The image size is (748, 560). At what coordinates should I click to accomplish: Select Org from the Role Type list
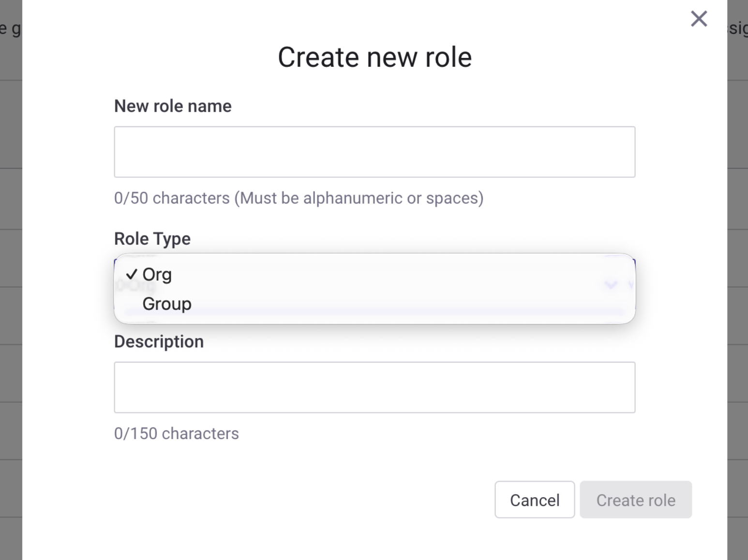click(x=157, y=275)
